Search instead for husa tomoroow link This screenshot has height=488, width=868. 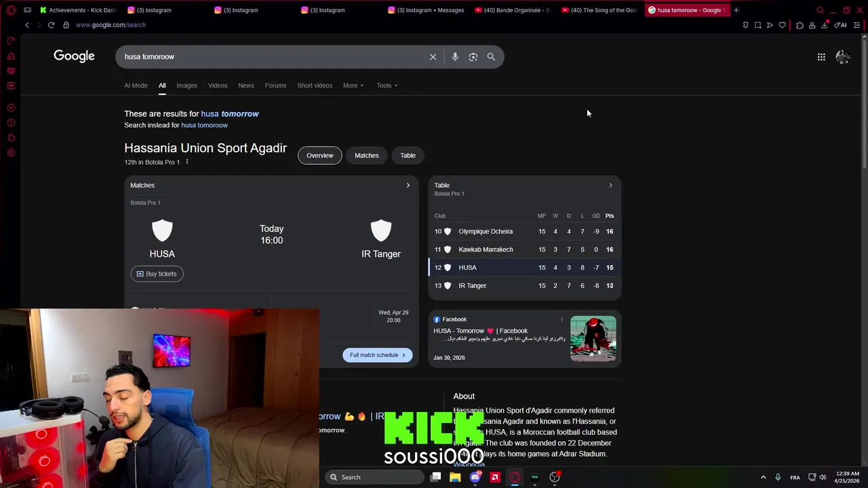point(204,125)
